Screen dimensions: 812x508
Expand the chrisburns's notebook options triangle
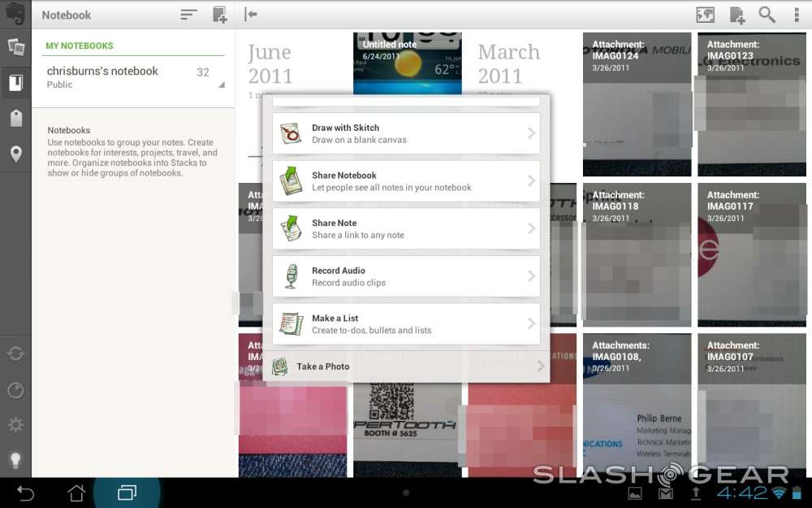[222, 85]
